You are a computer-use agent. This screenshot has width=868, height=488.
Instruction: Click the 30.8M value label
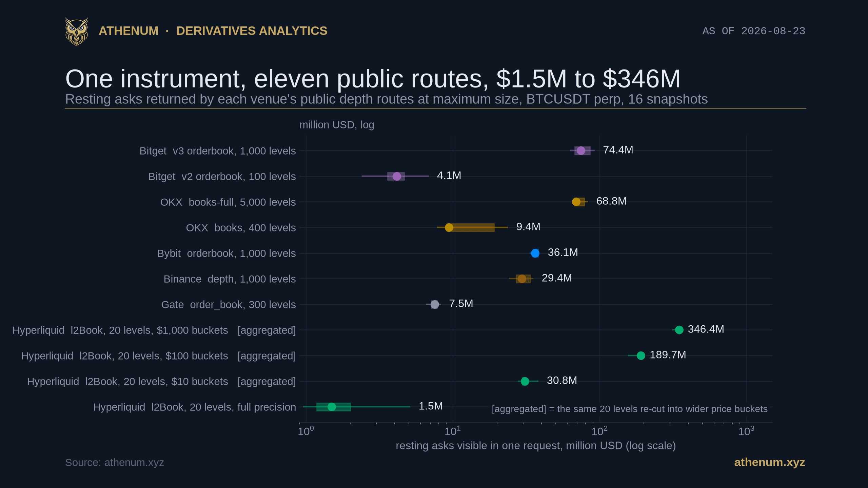[x=562, y=381]
